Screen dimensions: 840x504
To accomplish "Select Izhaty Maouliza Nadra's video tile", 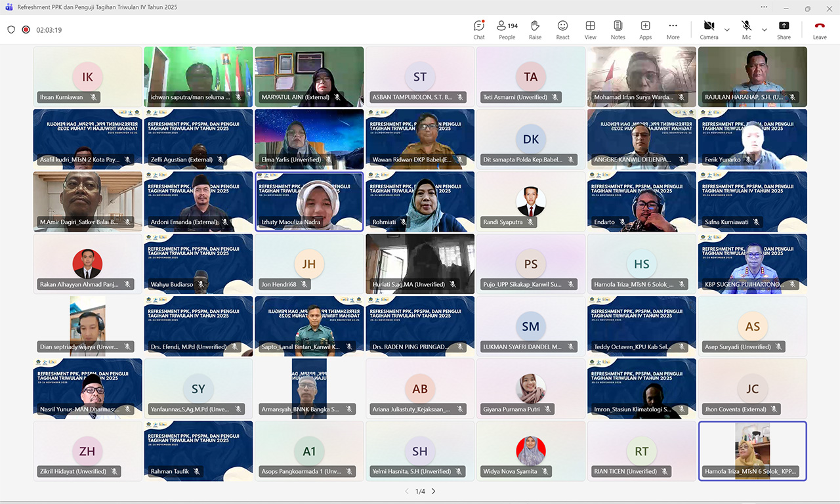I will click(x=308, y=201).
